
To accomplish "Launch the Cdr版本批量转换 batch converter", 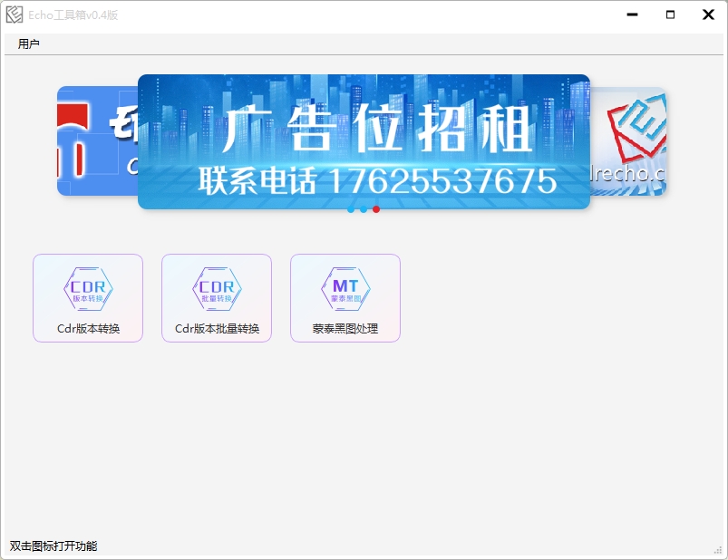I will pos(216,297).
